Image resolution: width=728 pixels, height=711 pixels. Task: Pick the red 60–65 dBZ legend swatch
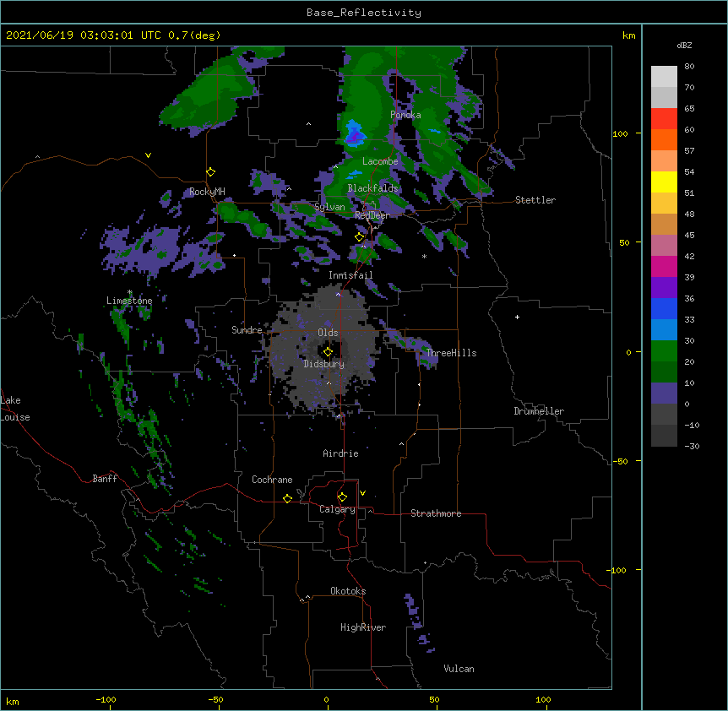664,118
